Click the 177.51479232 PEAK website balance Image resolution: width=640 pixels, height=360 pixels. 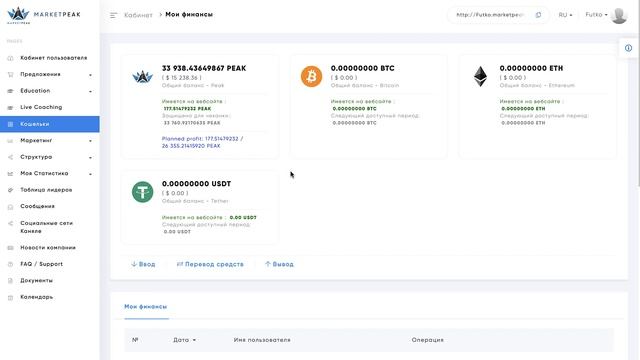pos(187,109)
